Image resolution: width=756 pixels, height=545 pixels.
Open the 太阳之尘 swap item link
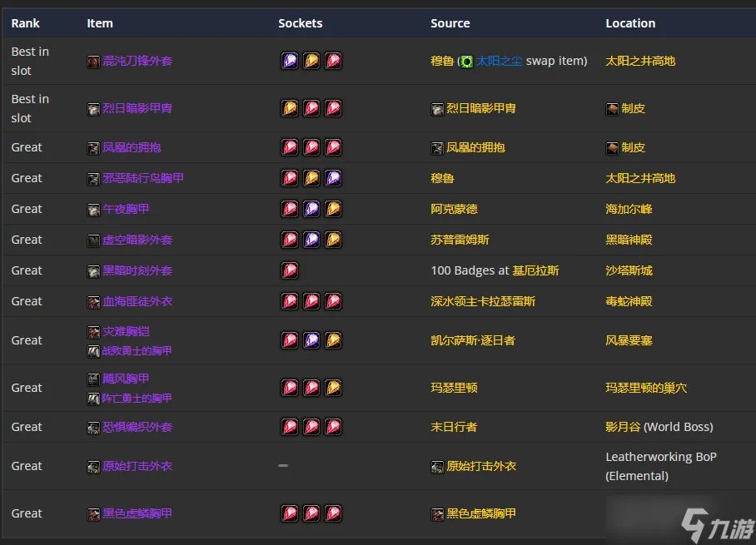point(500,61)
